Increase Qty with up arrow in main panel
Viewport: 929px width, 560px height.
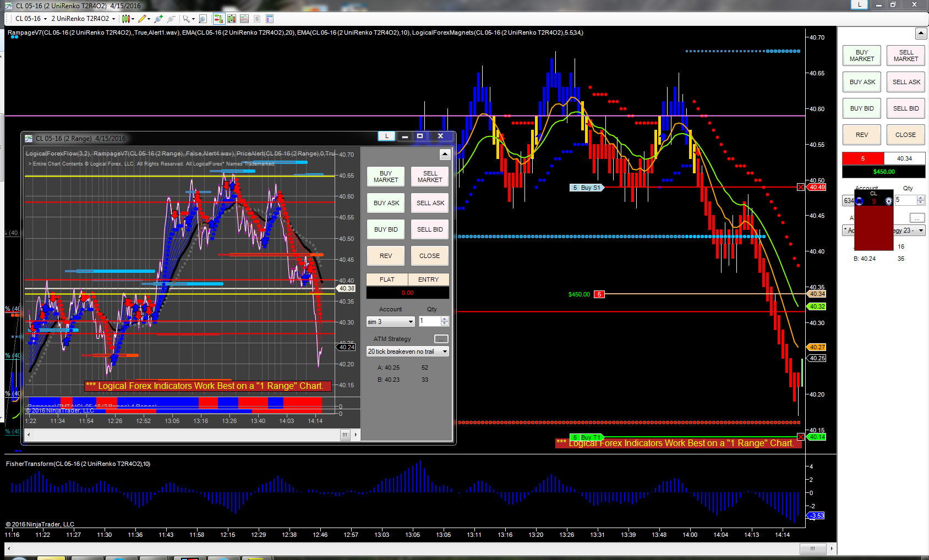[921, 197]
